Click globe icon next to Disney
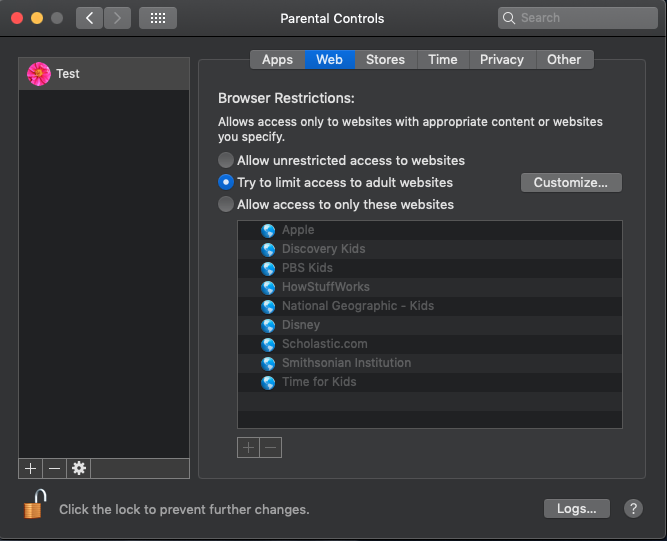The image size is (667, 541). [268, 325]
